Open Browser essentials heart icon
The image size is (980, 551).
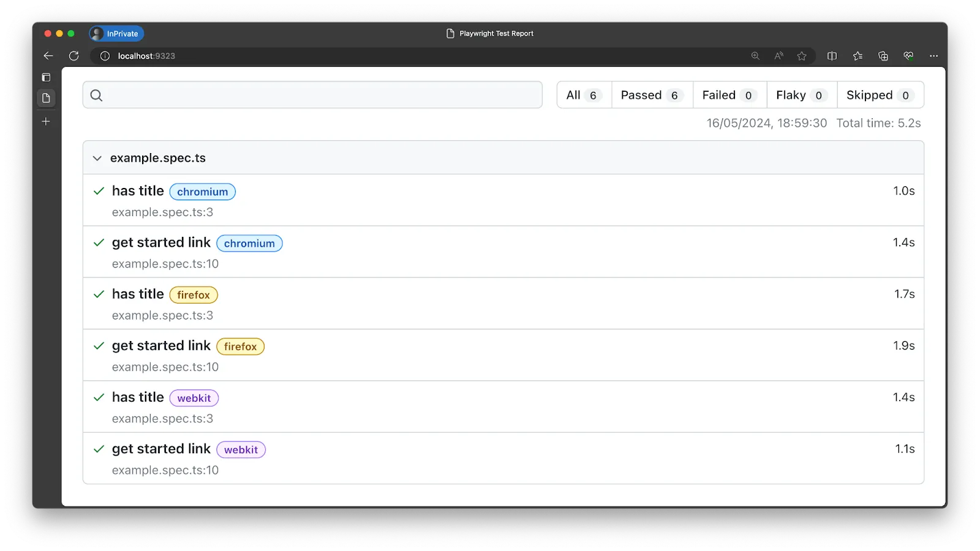908,56
